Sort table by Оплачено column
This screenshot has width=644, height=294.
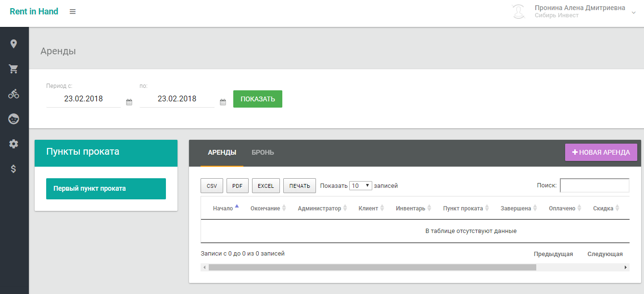tap(565, 208)
